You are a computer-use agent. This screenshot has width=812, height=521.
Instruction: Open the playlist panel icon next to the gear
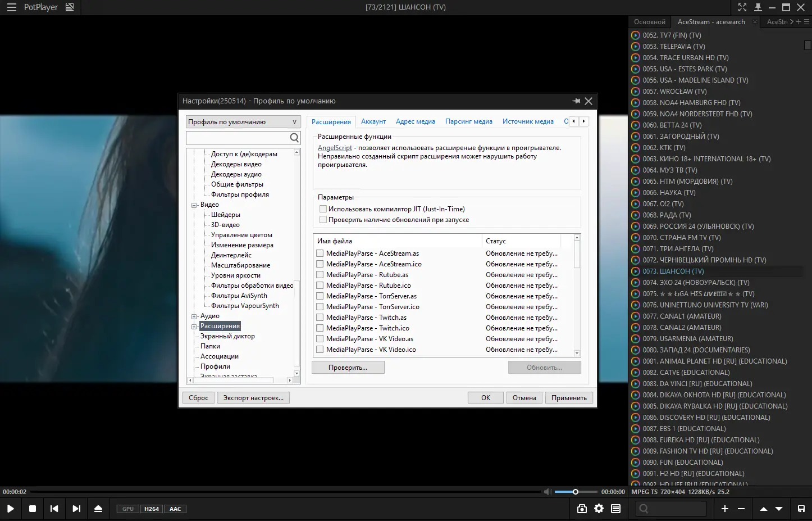pyautogui.click(x=615, y=508)
